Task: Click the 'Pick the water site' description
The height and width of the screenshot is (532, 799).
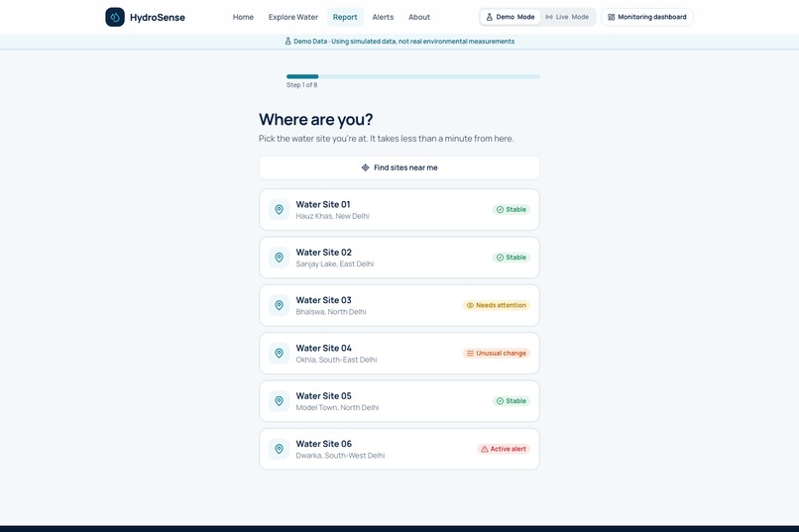Action: click(387, 139)
